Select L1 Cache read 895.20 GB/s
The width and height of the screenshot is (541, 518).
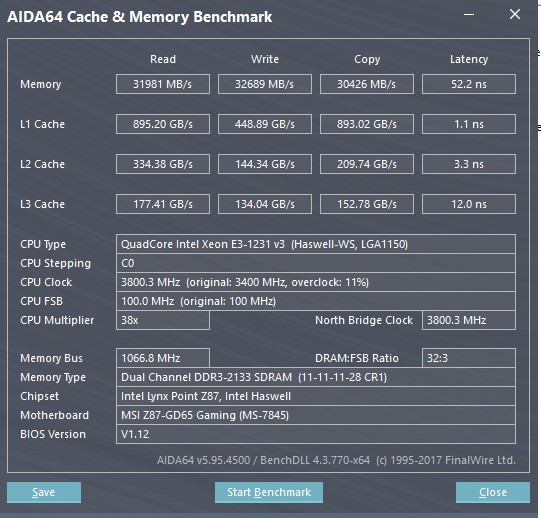pyautogui.click(x=163, y=124)
